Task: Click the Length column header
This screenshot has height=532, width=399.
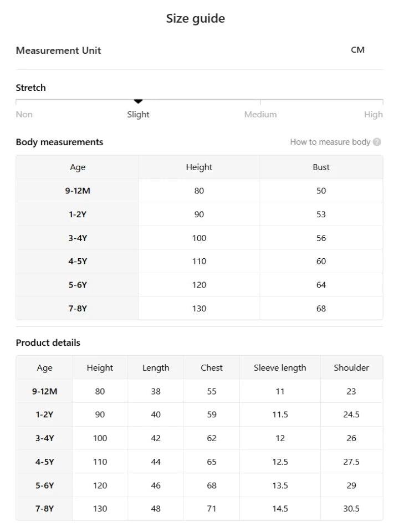Action: click(156, 367)
